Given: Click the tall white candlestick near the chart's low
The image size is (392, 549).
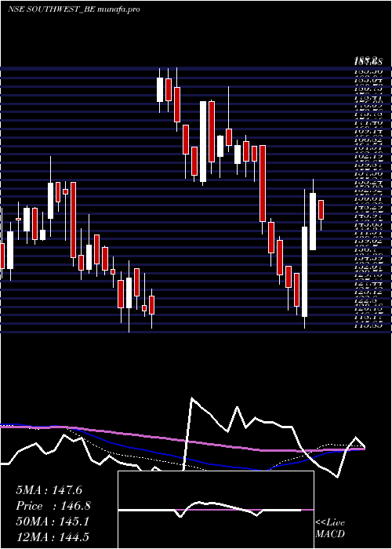Looking at the screenshot, I should [x=304, y=271].
